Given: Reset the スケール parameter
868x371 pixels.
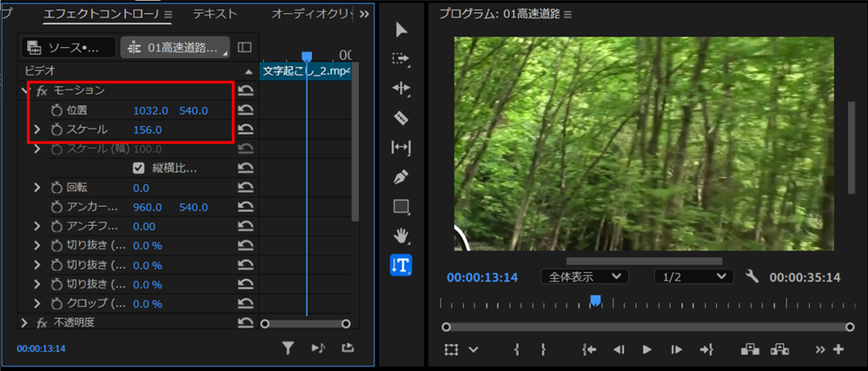Looking at the screenshot, I should [x=245, y=129].
